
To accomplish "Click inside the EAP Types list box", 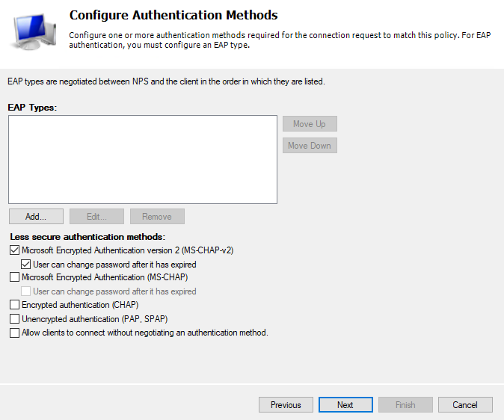I will click(142, 158).
